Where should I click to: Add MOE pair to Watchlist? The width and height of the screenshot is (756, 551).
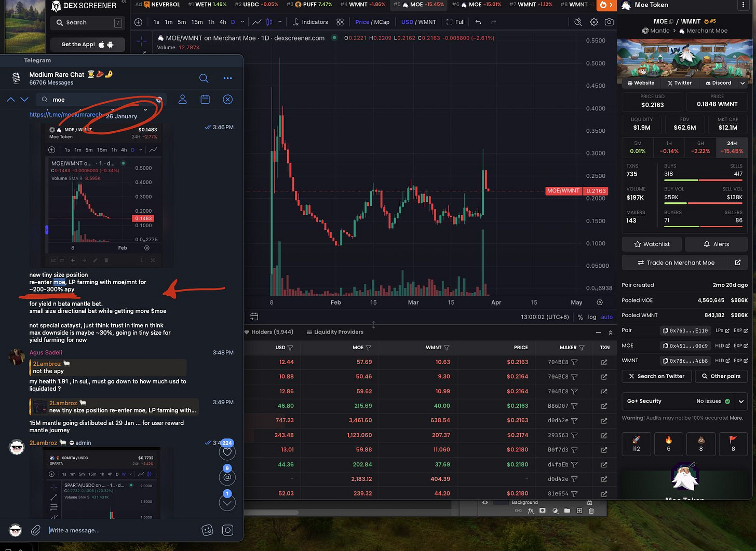652,244
